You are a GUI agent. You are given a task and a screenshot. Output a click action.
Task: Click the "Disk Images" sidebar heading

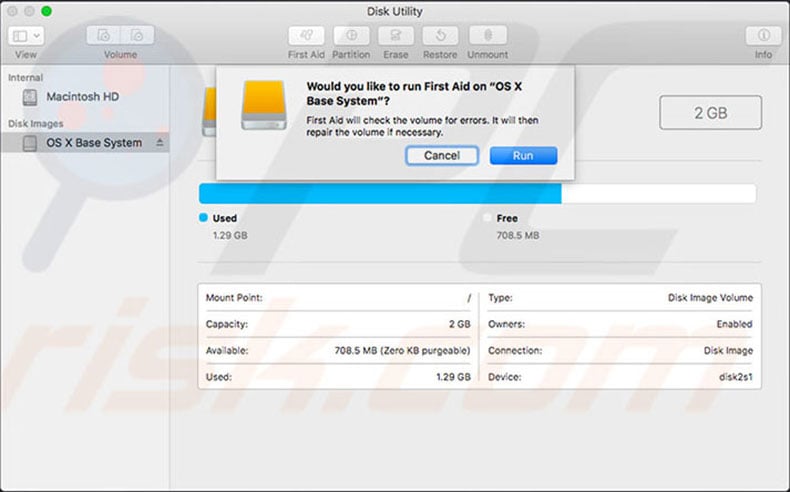36,124
